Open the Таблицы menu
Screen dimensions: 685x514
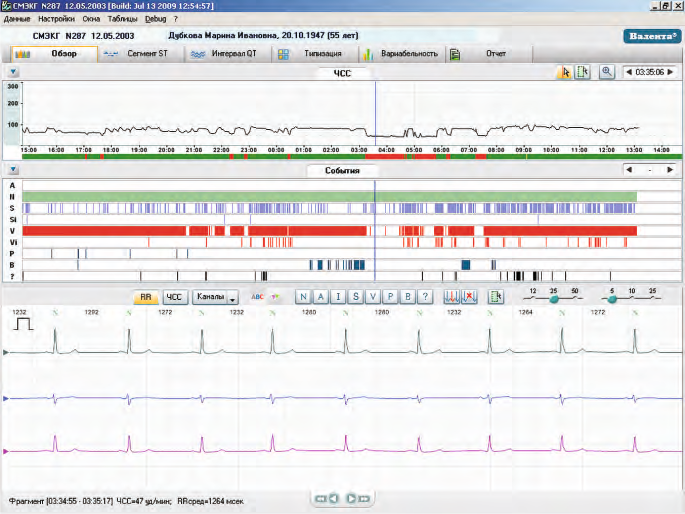click(x=122, y=19)
